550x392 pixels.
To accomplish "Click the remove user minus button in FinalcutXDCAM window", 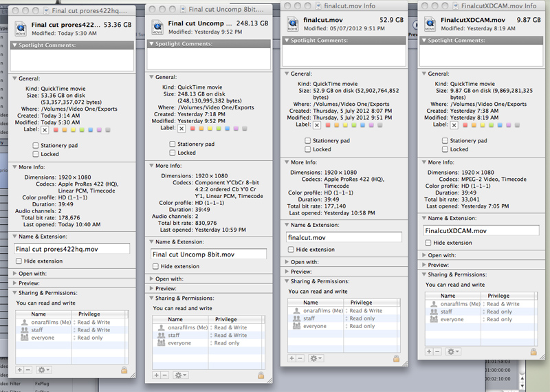I will [x=437, y=351].
